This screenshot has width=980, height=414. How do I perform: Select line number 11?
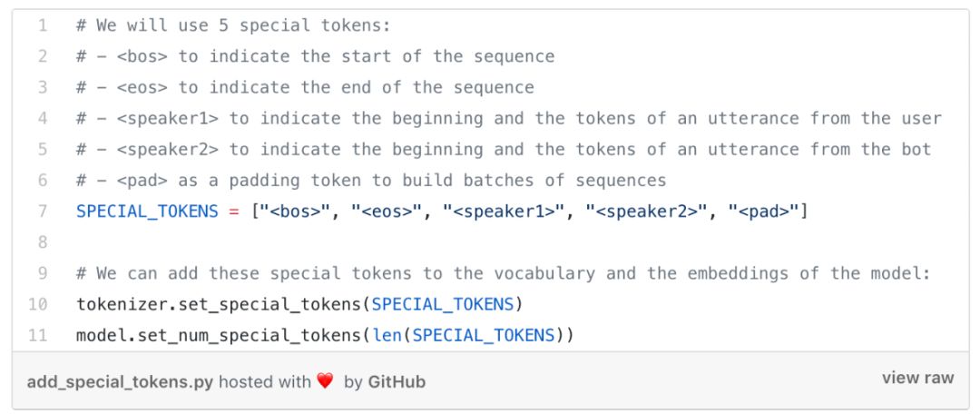tap(39, 335)
